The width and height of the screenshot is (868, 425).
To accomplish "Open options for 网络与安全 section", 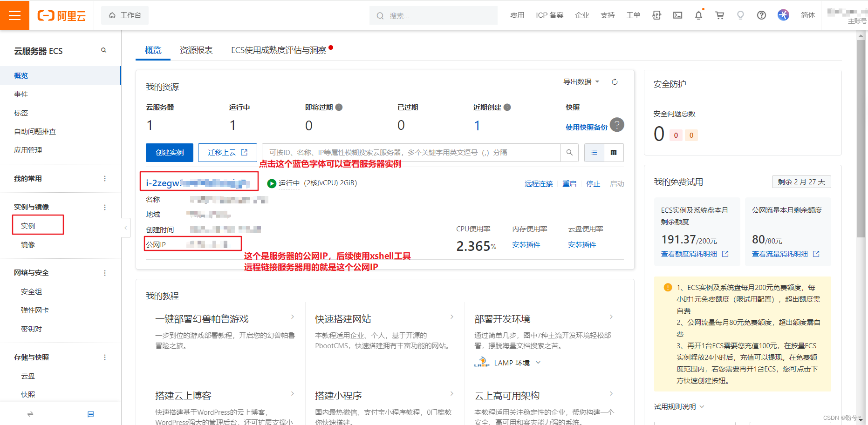I will [x=105, y=273].
